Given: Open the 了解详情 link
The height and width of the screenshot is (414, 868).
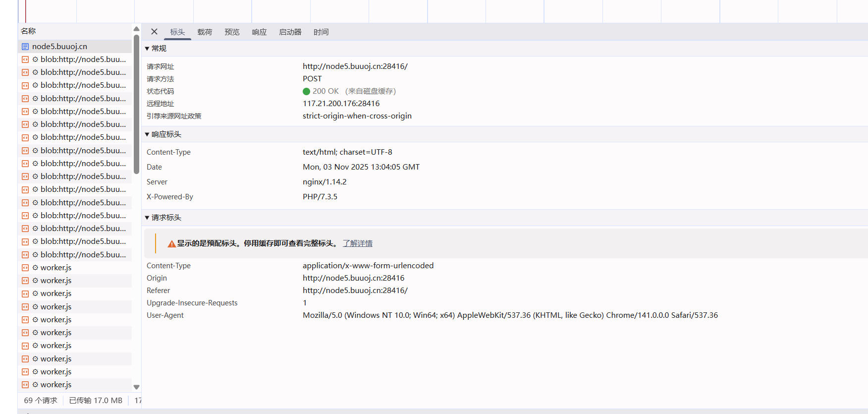Looking at the screenshot, I should 357,243.
